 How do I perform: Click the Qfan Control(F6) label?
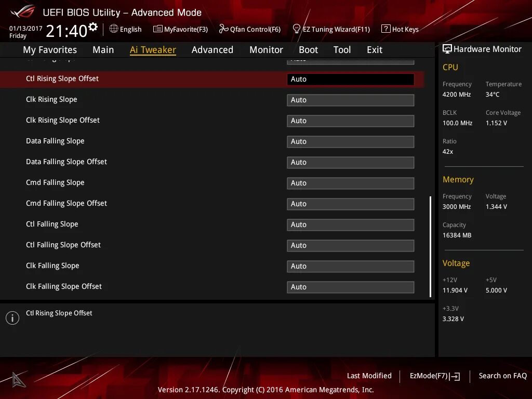point(255,29)
